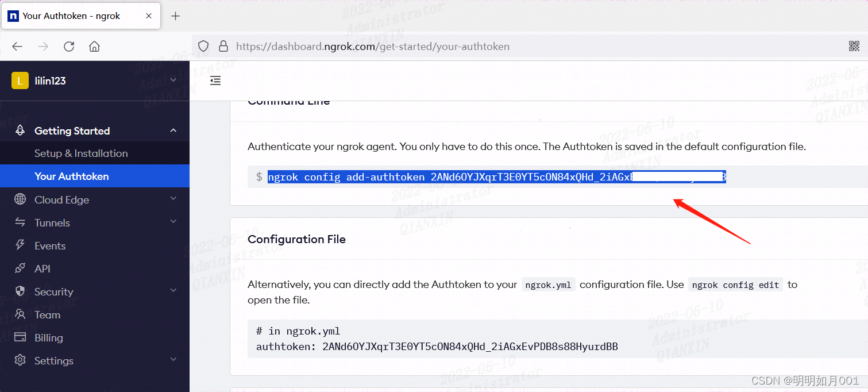Open the browser home icon

94,47
